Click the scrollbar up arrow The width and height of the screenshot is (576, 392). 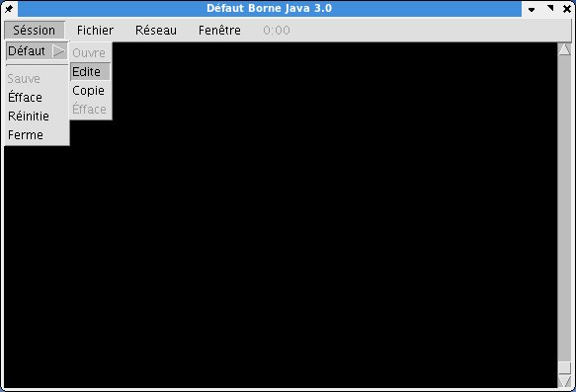point(564,49)
